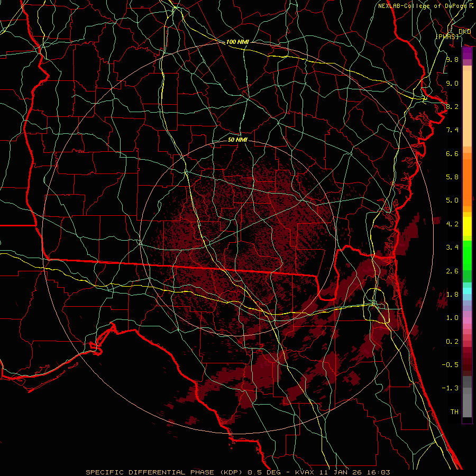The width and height of the screenshot is (476, 476).
Task: Click the 5.0 value on the scale
Action: tap(452, 200)
